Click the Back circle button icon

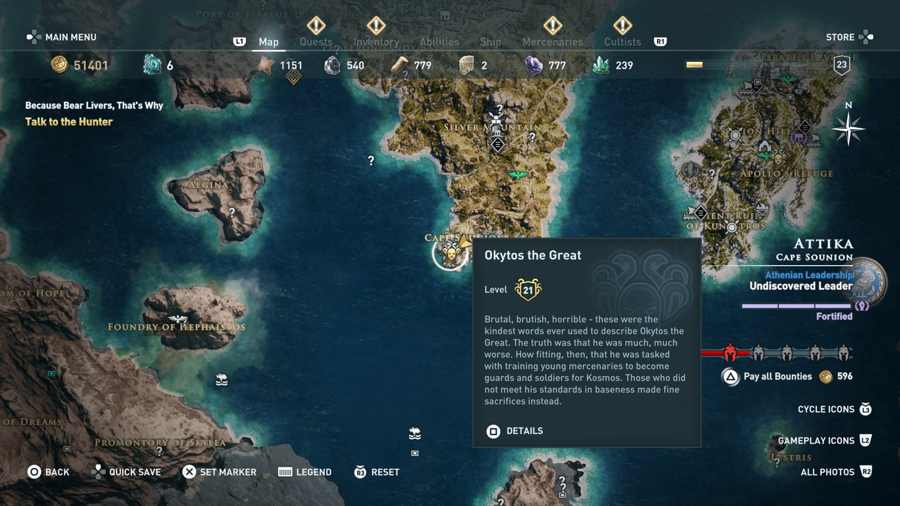[34, 472]
